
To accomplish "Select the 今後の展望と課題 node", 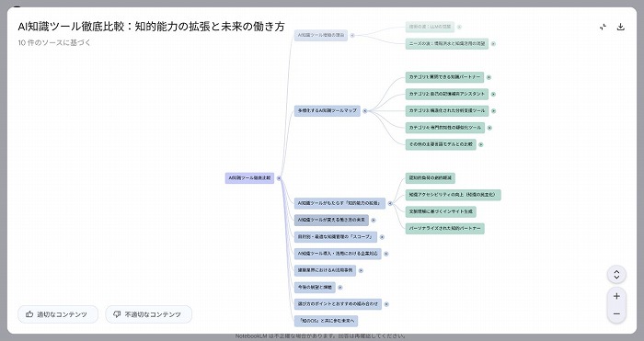I will coord(315,288).
